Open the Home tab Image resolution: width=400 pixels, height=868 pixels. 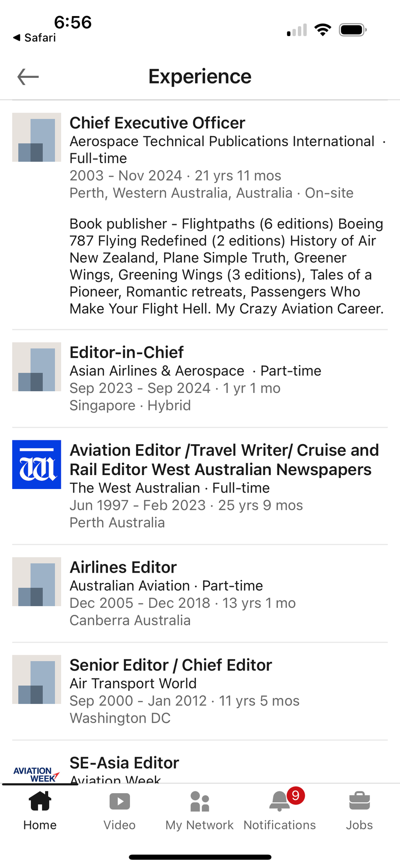[x=40, y=811]
